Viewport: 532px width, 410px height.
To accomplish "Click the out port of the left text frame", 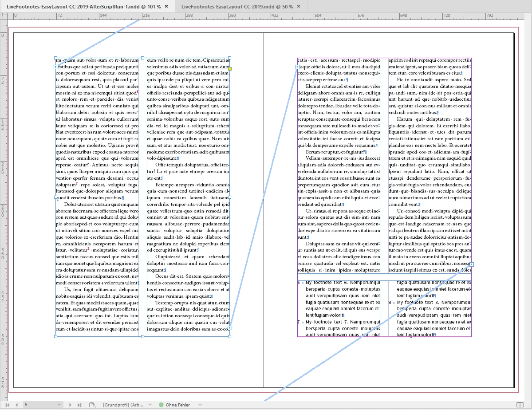I will [230, 328].
